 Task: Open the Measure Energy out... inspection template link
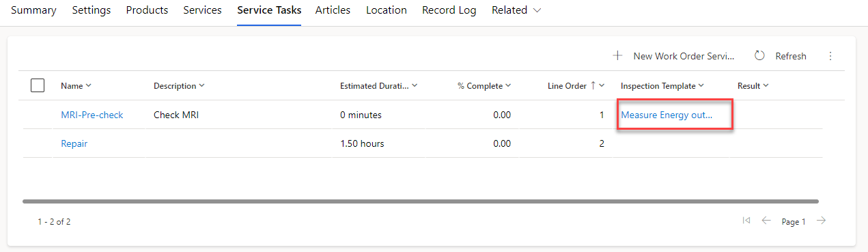point(667,115)
